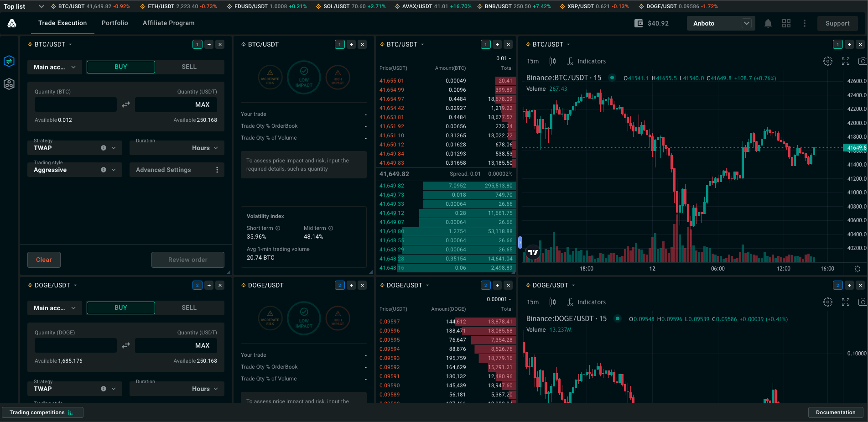Expand the Duration Hours dropdown for BTC

pyautogui.click(x=177, y=148)
